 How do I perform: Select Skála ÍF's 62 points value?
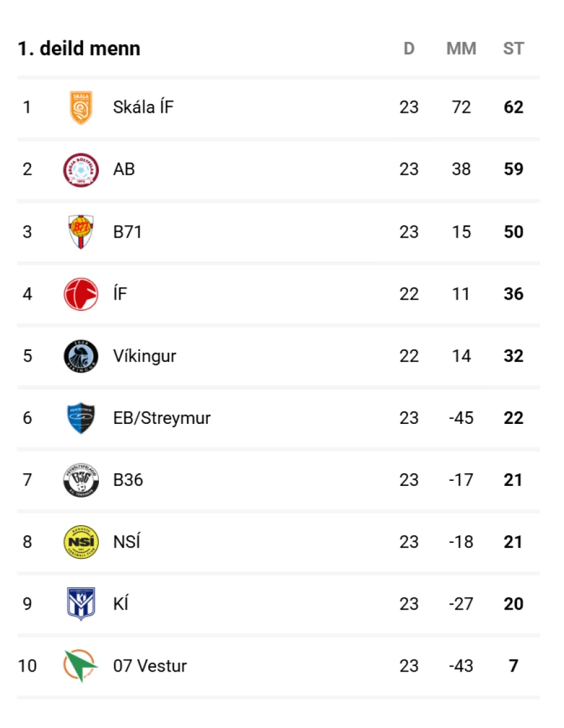click(513, 107)
